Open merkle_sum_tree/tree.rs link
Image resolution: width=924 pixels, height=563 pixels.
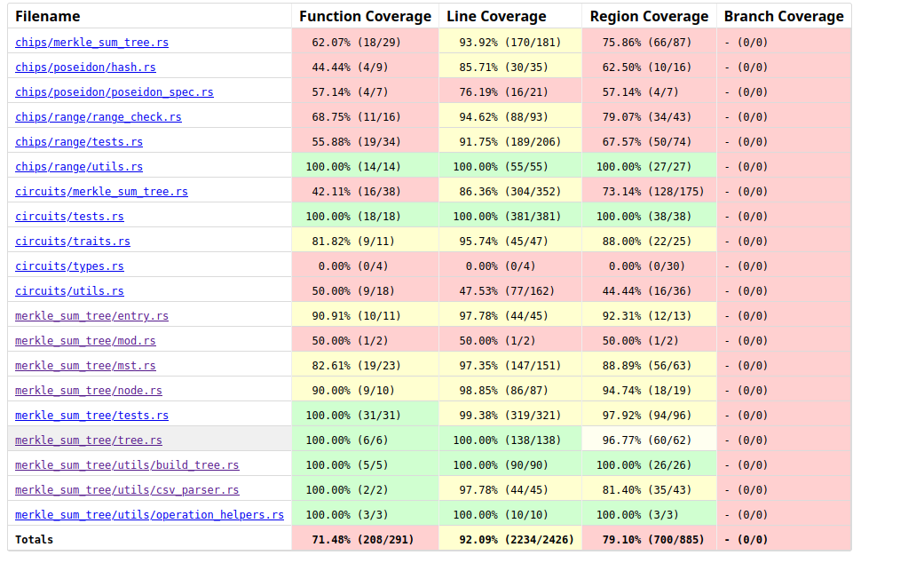tap(89, 440)
